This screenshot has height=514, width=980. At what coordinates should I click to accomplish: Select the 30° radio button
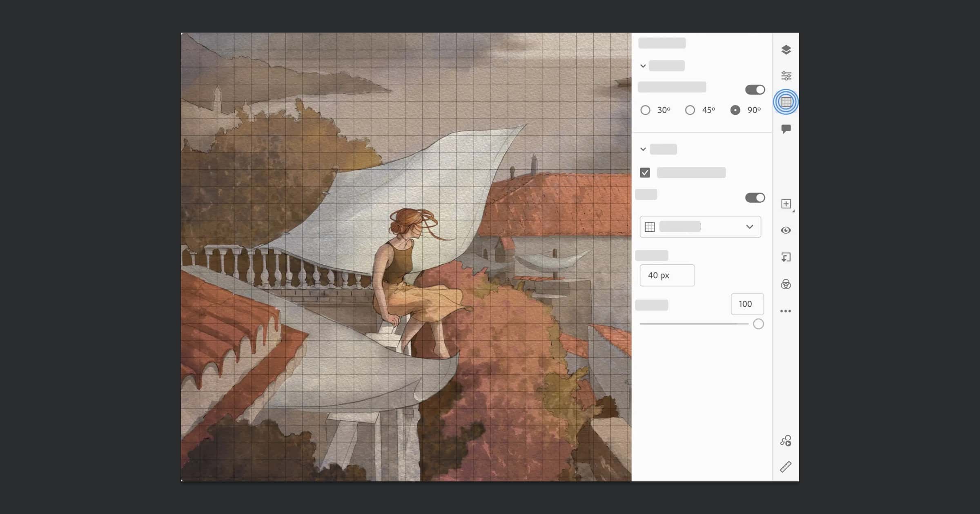point(645,110)
